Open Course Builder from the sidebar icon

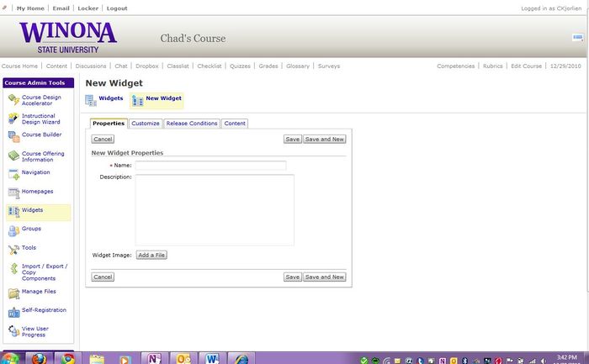click(13, 135)
